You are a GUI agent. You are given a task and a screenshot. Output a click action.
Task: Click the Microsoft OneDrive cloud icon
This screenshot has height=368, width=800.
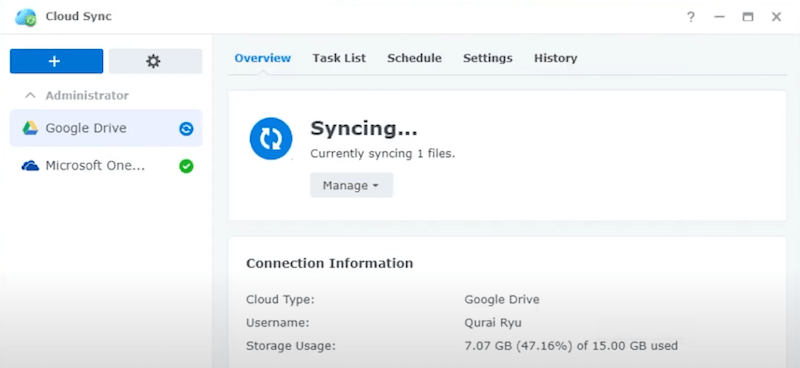[30, 166]
